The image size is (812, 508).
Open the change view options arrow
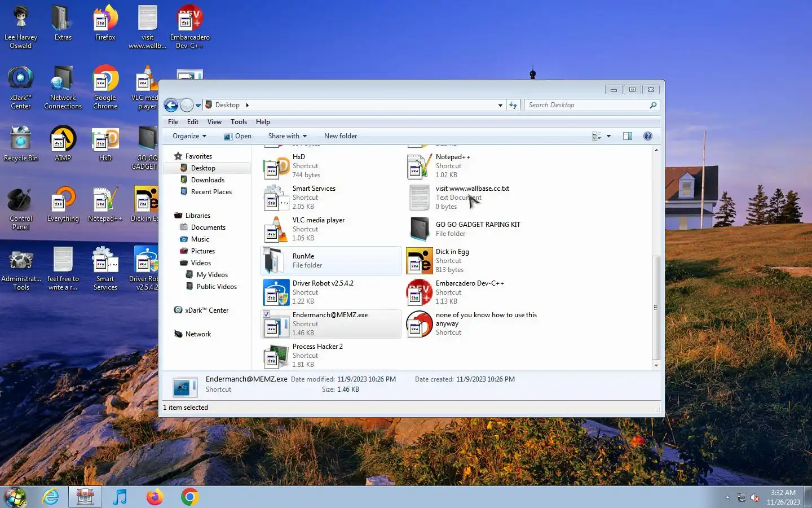pyautogui.click(x=608, y=136)
